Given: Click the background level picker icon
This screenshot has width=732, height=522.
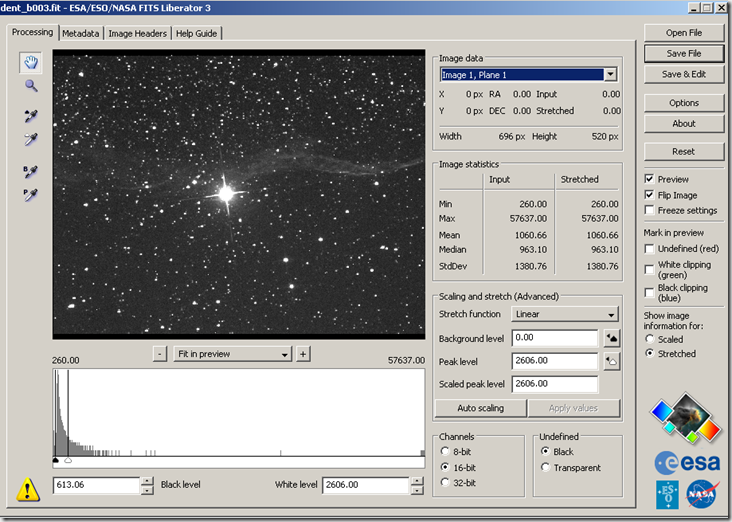Looking at the screenshot, I should (612, 338).
